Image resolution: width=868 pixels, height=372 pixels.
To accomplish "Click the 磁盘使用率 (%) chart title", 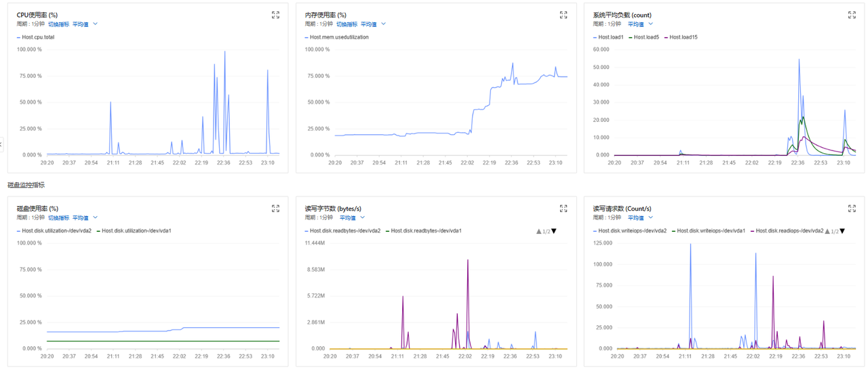I will pyautogui.click(x=37, y=209).
